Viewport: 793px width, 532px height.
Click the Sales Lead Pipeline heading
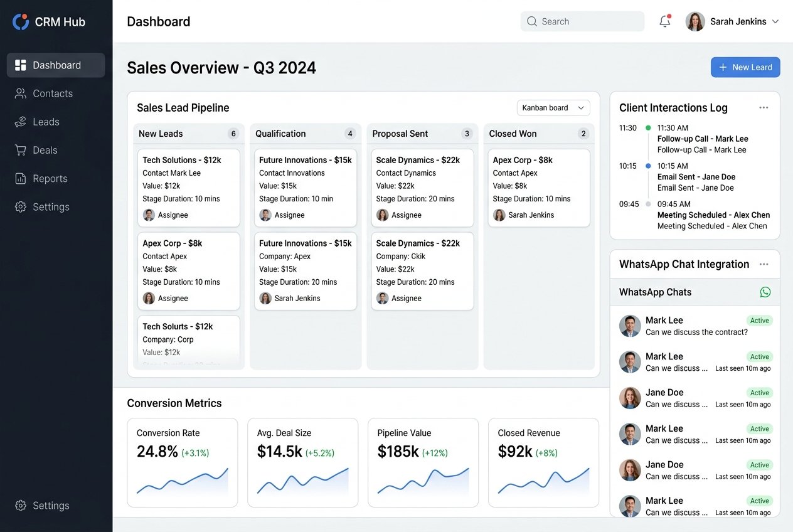click(183, 108)
